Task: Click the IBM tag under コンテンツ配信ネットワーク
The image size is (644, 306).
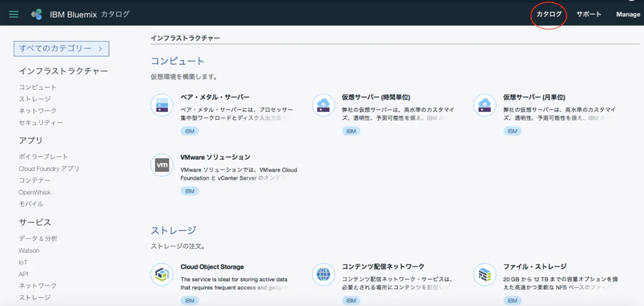Action: (x=351, y=301)
